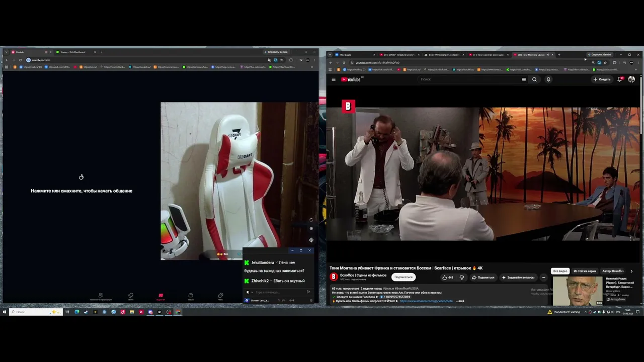Open the Thunderstorm warning weather widget
Image resolution: width=644 pixels, height=362 pixels.
[564, 312]
